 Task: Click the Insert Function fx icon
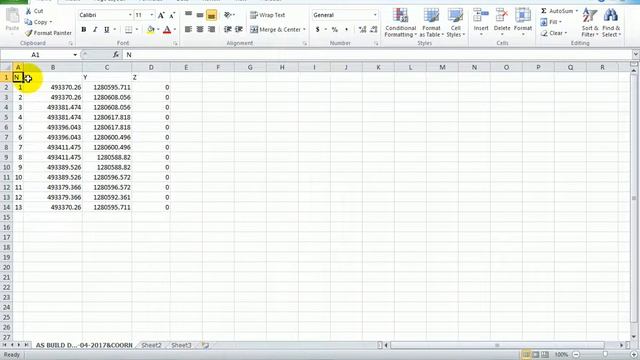(116, 55)
